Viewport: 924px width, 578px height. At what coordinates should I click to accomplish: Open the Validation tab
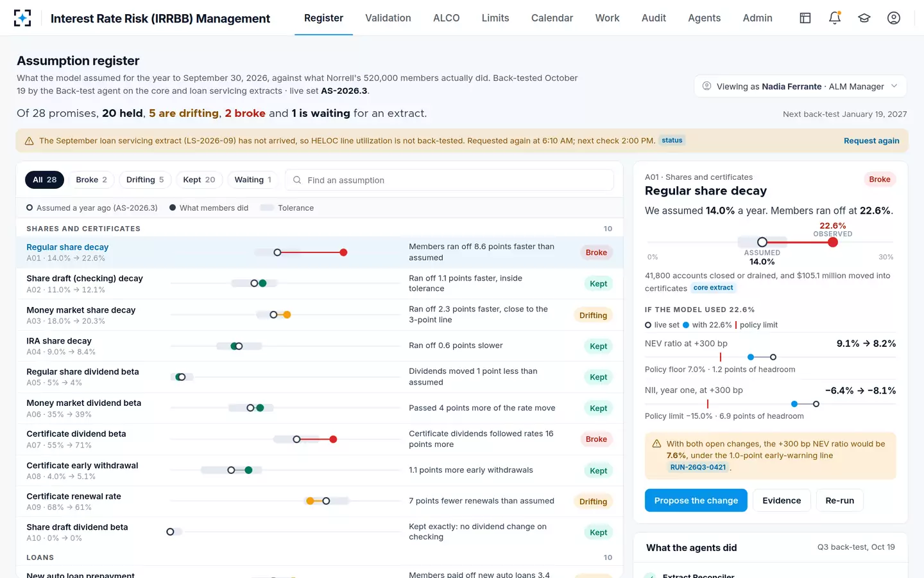(388, 18)
